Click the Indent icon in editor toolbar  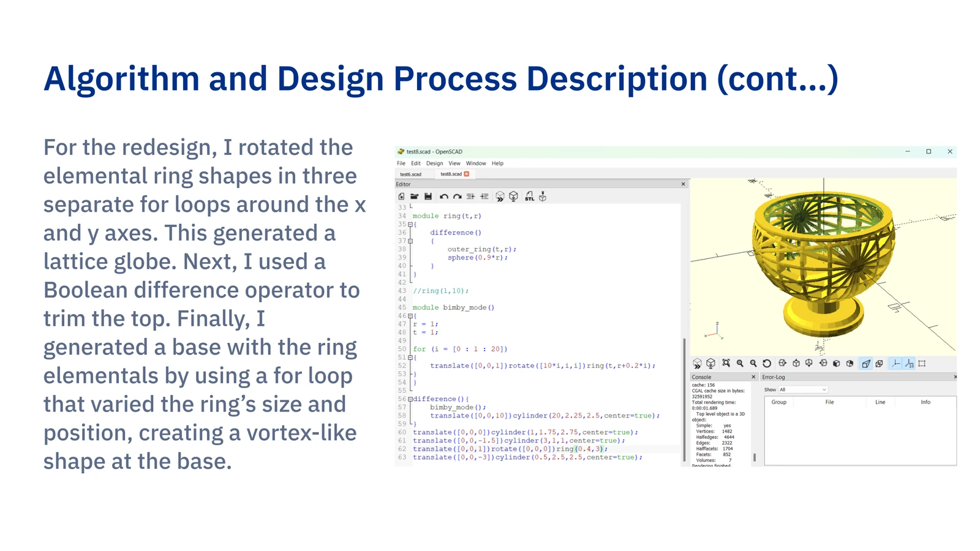click(x=484, y=197)
